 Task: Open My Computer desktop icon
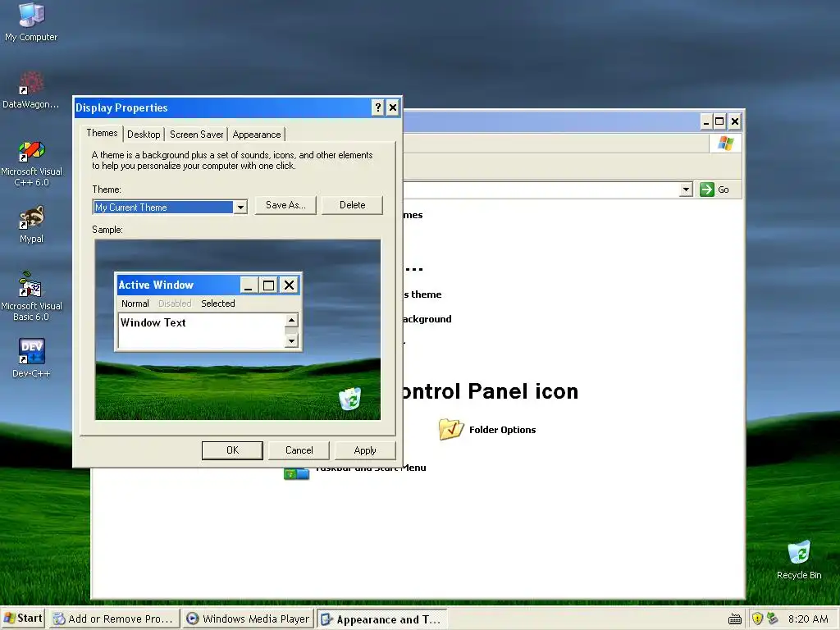coord(31,21)
